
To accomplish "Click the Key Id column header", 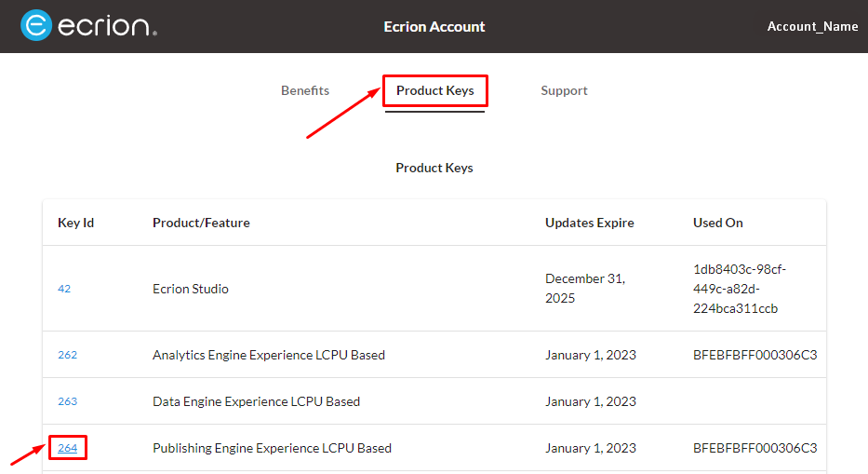I will click(76, 223).
